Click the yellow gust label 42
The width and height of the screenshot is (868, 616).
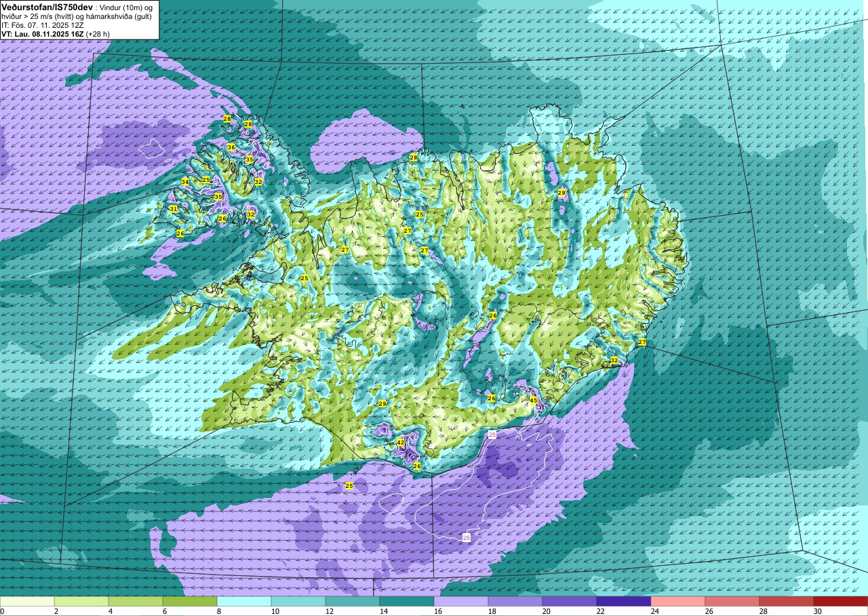coord(401,442)
